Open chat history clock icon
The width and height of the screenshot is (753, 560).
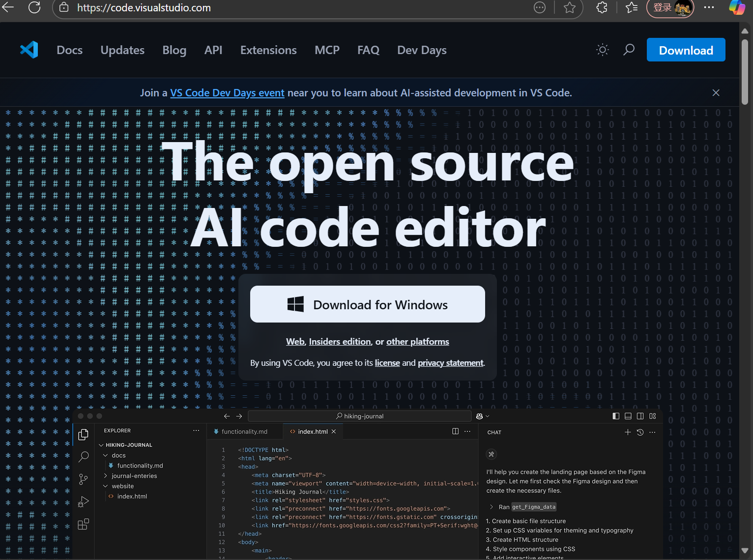640,432
